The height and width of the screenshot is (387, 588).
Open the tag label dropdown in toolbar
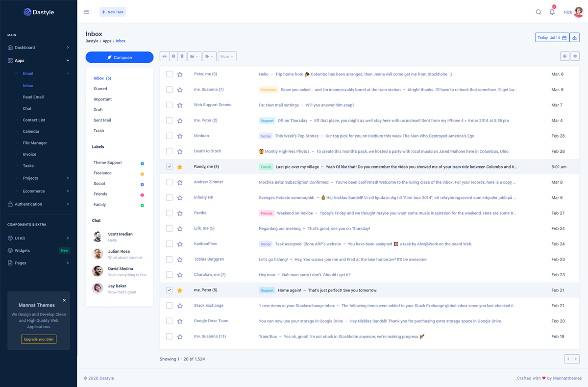[209, 57]
